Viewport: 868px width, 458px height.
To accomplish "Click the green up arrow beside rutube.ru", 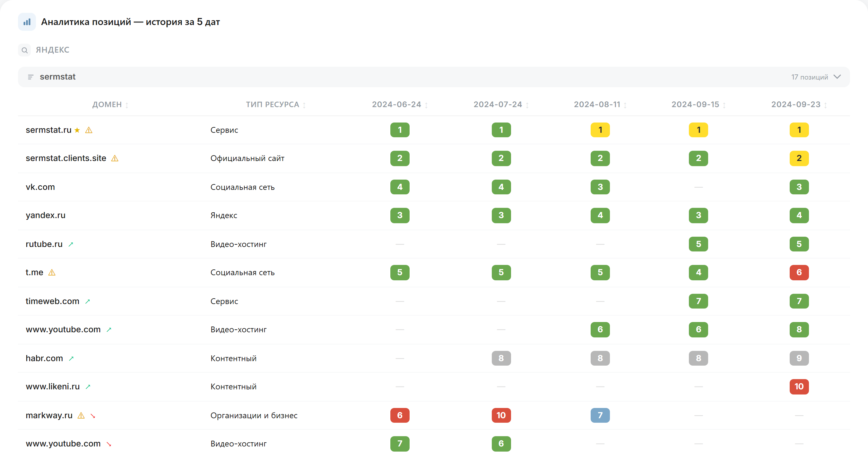I will [x=71, y=244].
